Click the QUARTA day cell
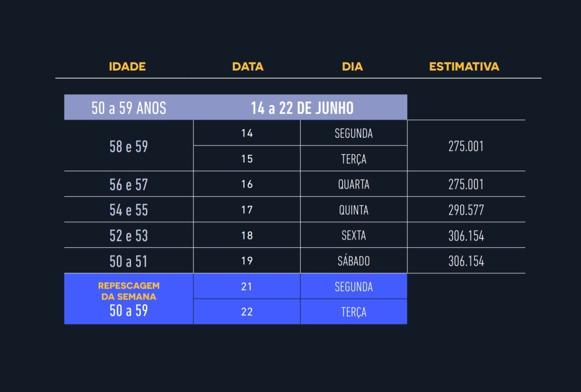 tap(354, 184)
